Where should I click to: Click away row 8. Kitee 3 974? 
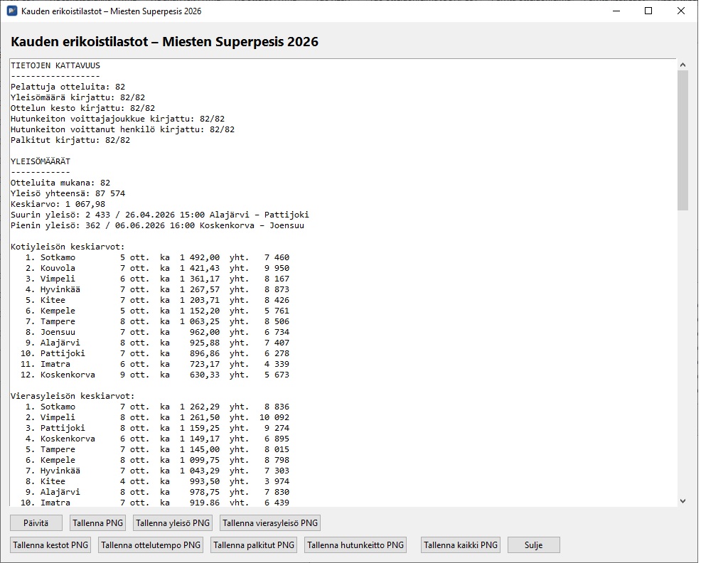click(157, 482)
